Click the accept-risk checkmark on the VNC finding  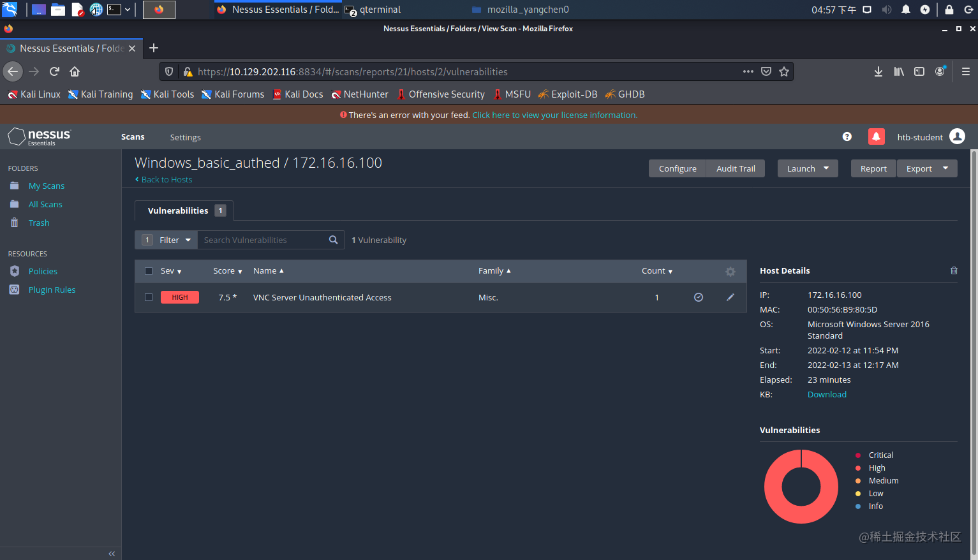coord(698,297)
